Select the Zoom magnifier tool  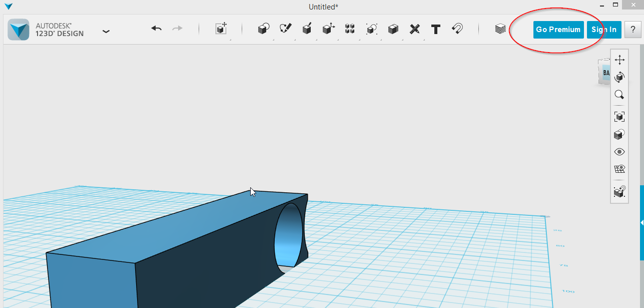619,95
